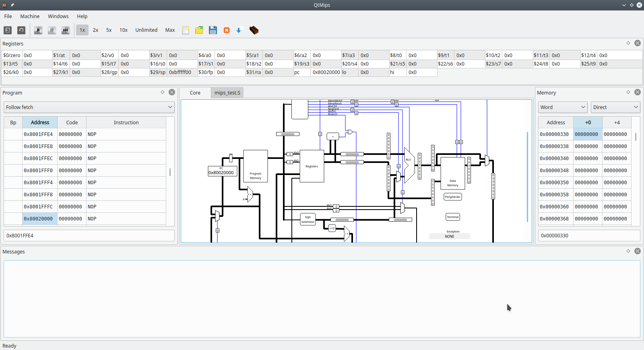This screenshot has width=644, height=350.
Task: Save the source file with the floppy icon
Action: [213, 30]
